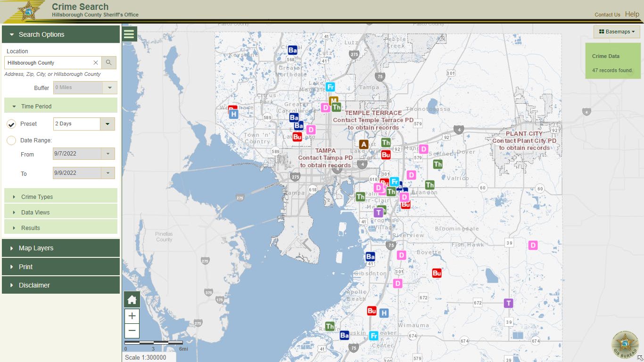The height and width of the screenshot is (362, 644).
Task: Click the green Th marker near Palm River
Action: pyautogui.click(x=360, y=197)
